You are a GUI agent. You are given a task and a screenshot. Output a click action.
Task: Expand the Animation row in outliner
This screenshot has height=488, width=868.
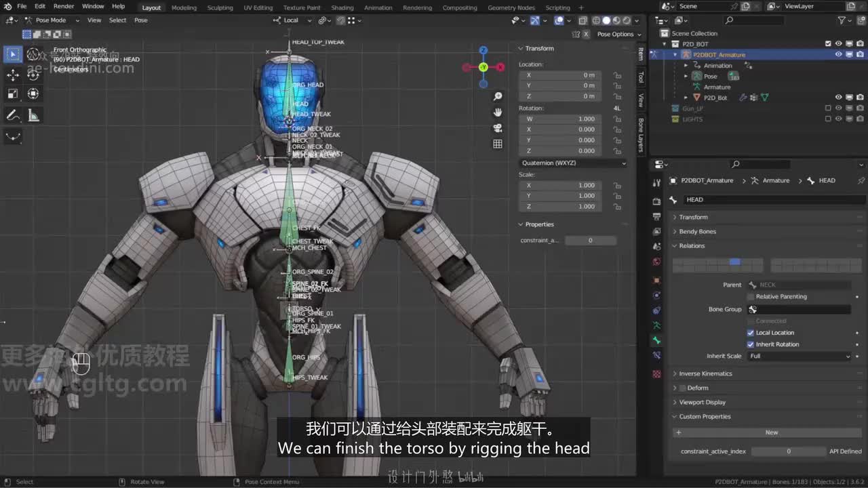pos(686,66)
